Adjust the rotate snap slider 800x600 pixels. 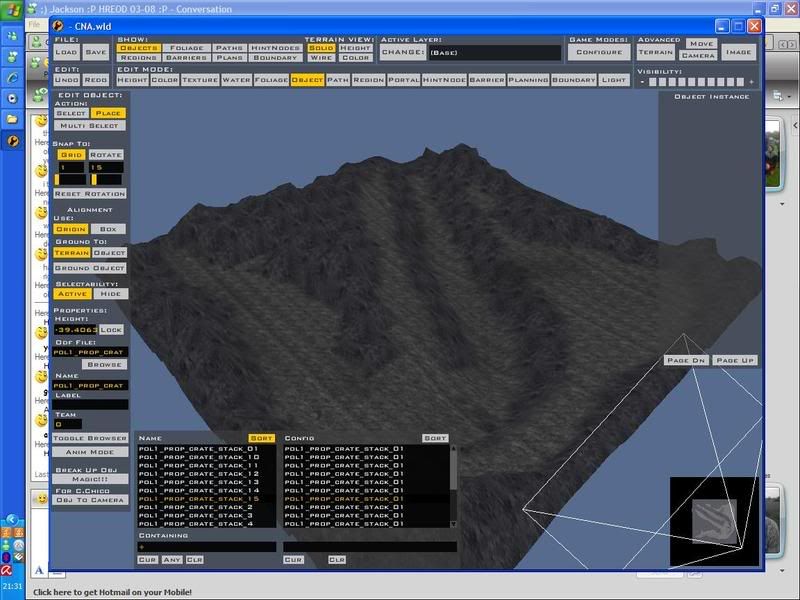(x=106, y=180)
